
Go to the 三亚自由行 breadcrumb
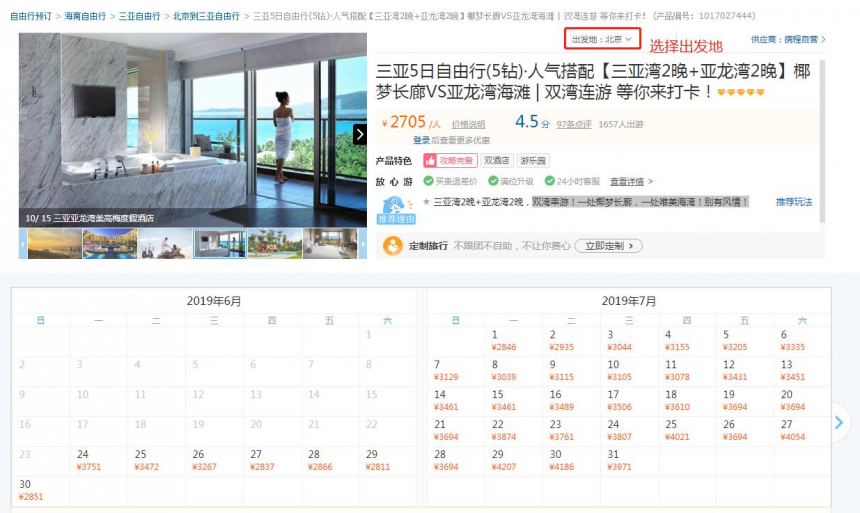[139, 16]
